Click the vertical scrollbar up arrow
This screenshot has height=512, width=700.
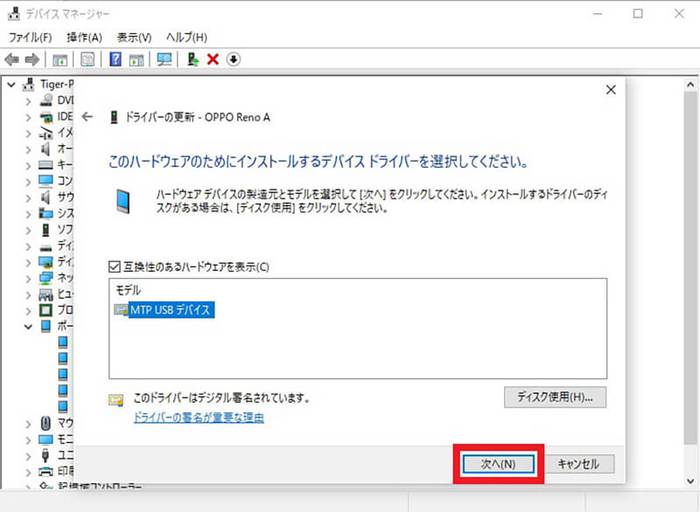point(690,84)
